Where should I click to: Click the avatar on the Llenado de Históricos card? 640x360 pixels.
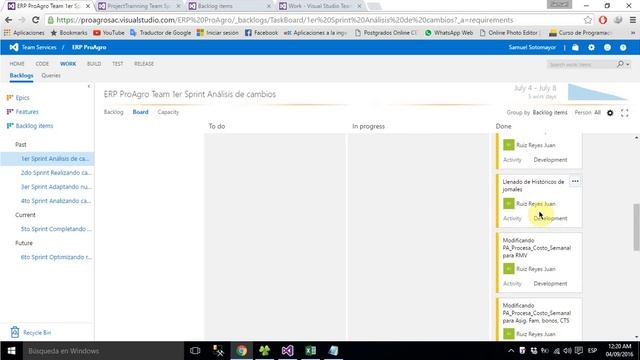(x=509, y=203)
